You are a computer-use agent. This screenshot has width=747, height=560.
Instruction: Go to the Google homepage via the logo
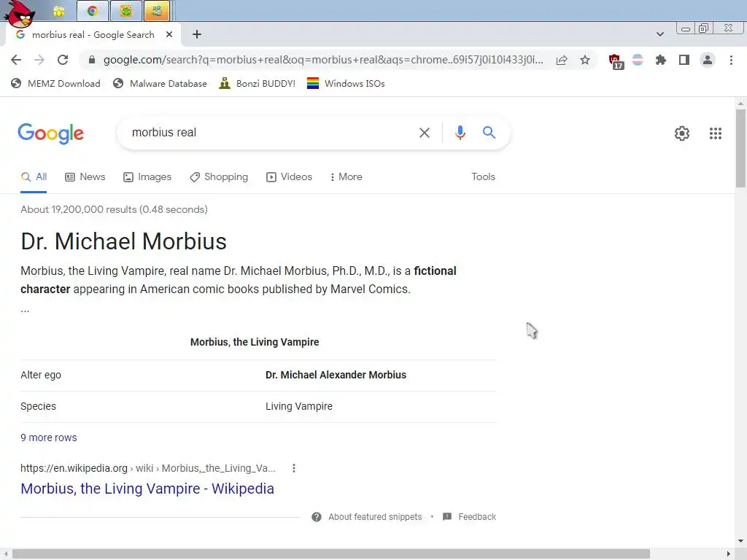(51, 134)
